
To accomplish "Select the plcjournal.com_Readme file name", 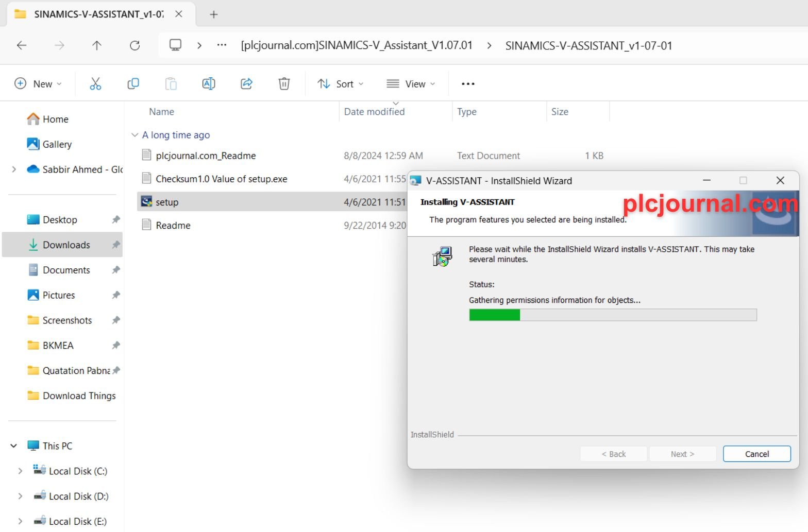I will (206, 156).
